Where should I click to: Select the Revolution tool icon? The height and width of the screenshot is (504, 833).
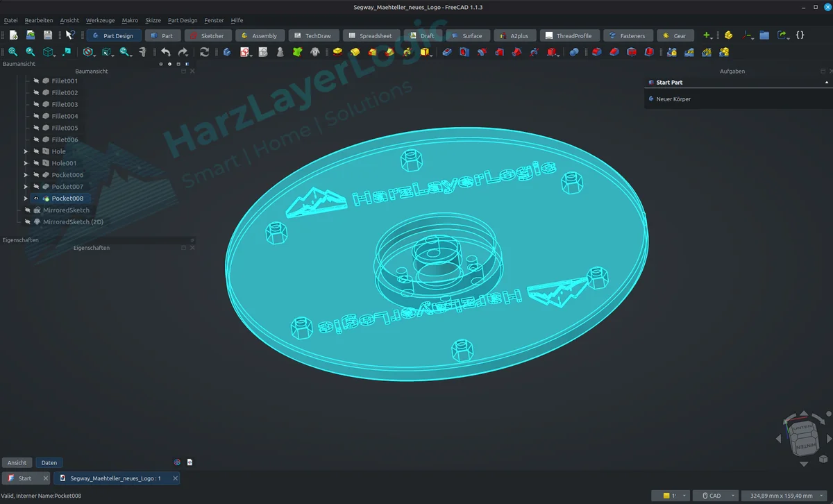[355, 52]
